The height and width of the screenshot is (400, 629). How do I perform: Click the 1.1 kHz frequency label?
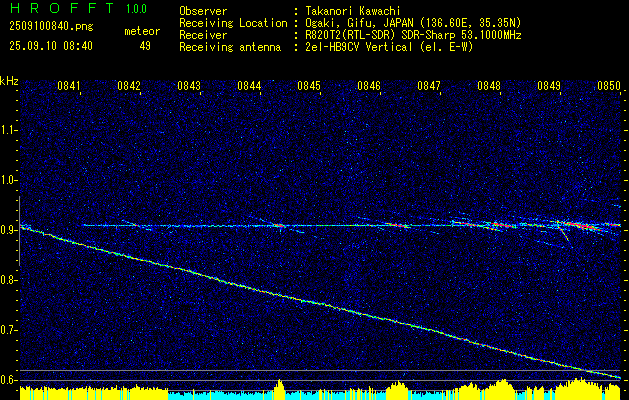click(8, 130)
